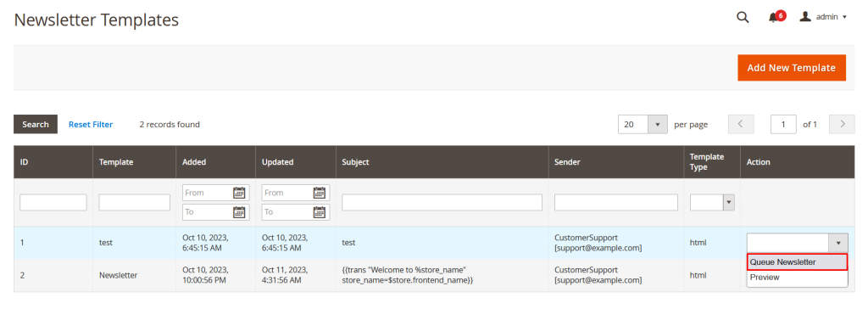The width and height of the screenshot is (868, 320).
Task: Focus the Subject filter input field
Action: point(442,202)
